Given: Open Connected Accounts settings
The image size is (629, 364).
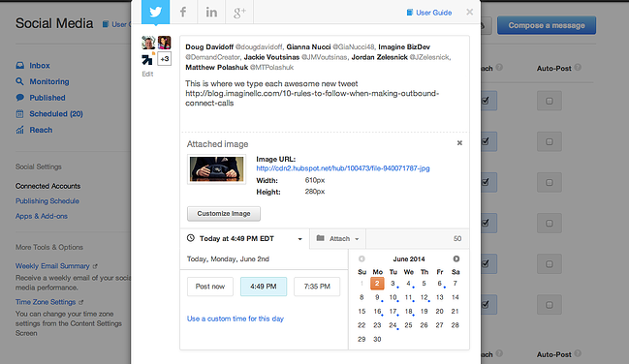Looking at the screenshot, I should (x=47, y=186).
